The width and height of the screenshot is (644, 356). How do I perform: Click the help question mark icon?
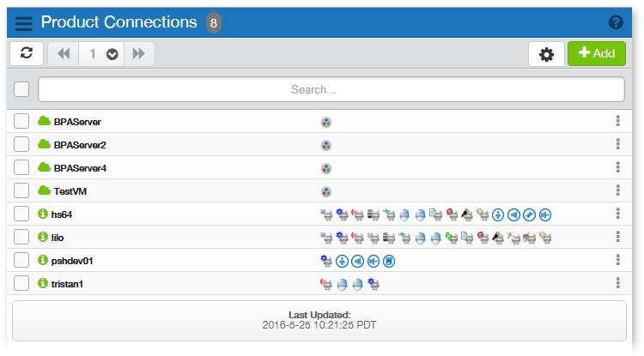615,23
